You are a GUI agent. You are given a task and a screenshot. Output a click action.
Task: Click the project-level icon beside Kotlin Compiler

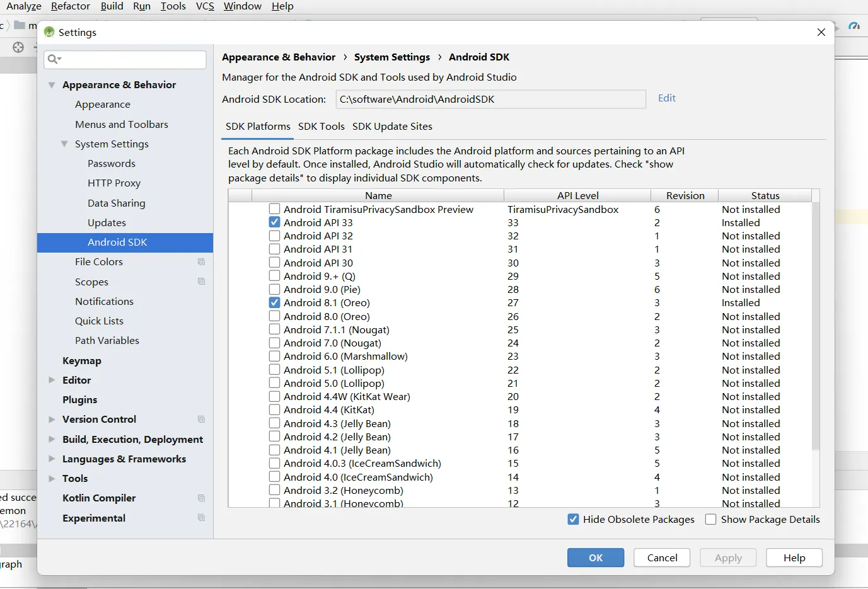click(x=201, y=498)
